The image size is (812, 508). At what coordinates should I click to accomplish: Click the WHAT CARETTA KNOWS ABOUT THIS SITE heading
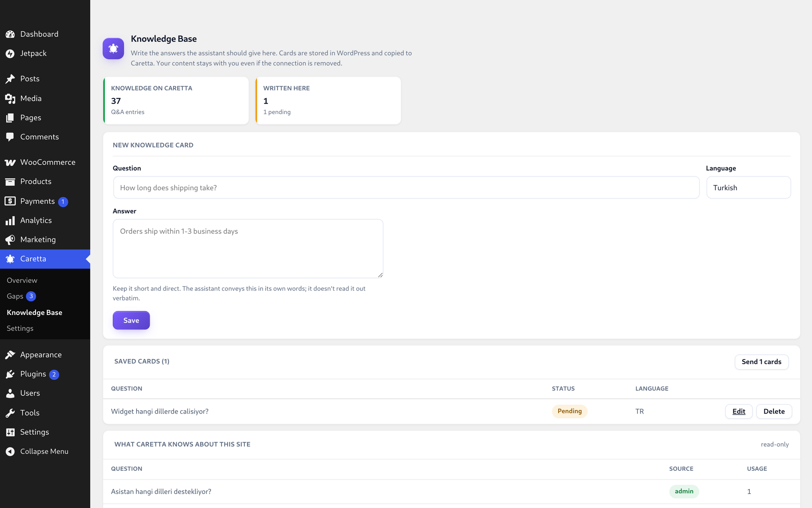coord(182,444)
